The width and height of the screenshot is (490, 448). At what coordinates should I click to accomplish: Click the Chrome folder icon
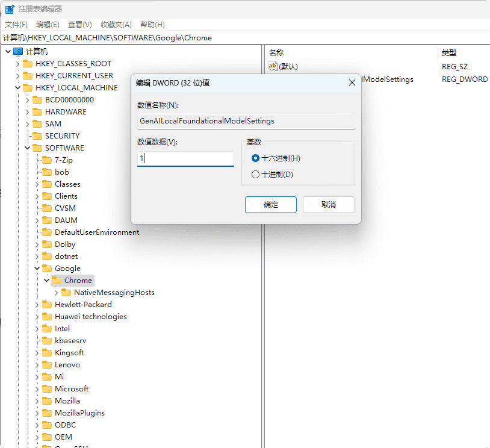click(57, 281)
